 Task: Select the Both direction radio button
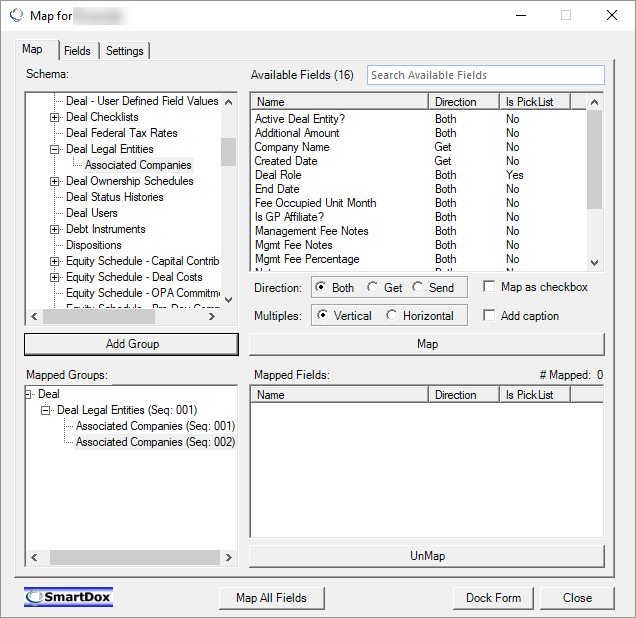320,287
